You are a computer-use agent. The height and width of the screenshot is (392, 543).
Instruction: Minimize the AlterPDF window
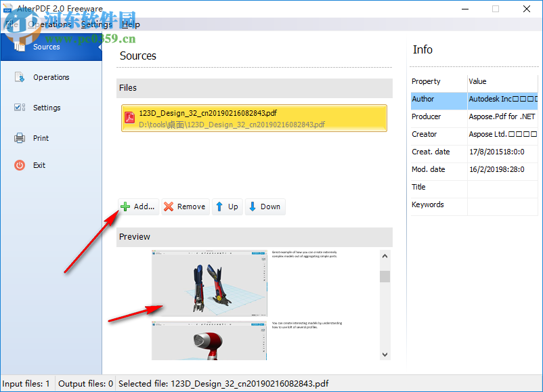[465, 9]
